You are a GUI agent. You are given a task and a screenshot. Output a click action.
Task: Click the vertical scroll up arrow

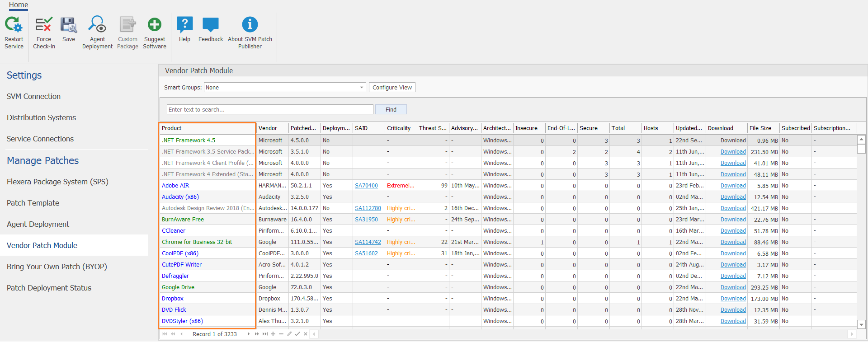pyautogui.click(x=862, y=140)
